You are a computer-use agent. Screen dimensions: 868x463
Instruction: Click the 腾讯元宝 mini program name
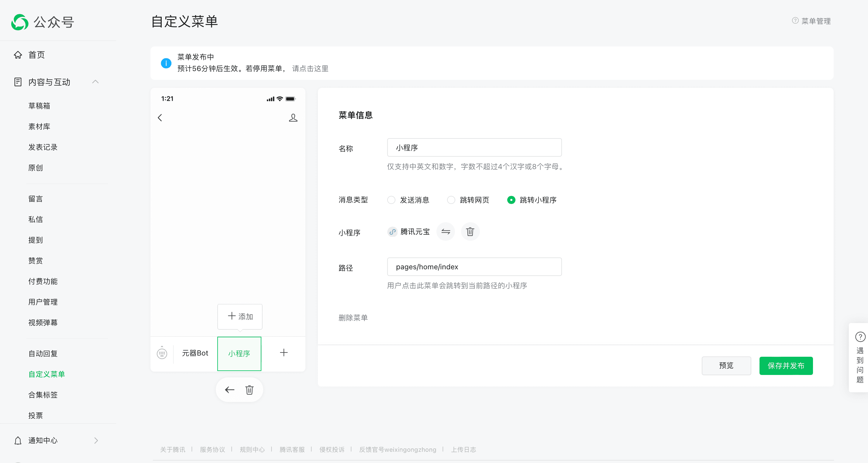415,232
